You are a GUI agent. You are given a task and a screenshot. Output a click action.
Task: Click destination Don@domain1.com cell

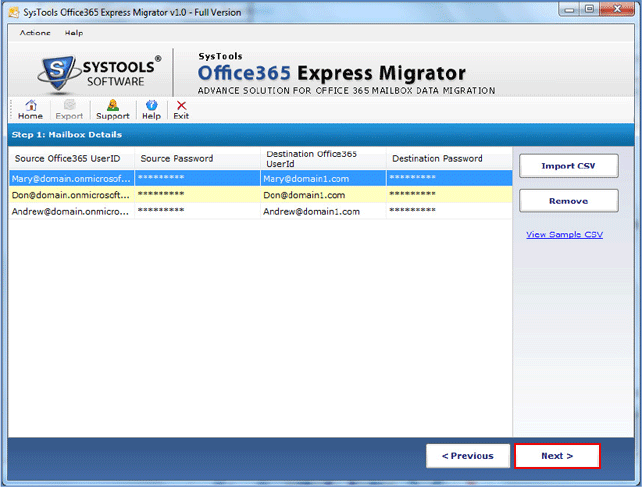coord(323,195)
